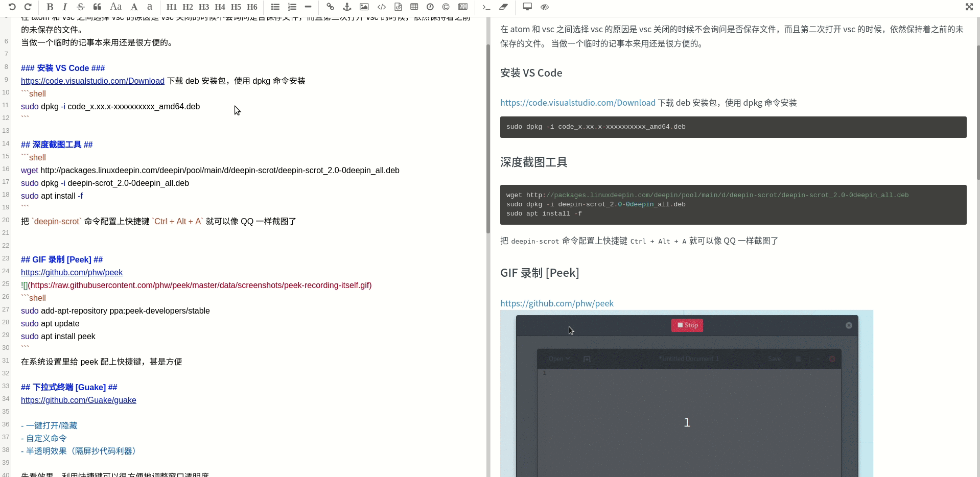Convert selection to uppercase (A)
Screen dimensions: 980x477
point(134,7)
